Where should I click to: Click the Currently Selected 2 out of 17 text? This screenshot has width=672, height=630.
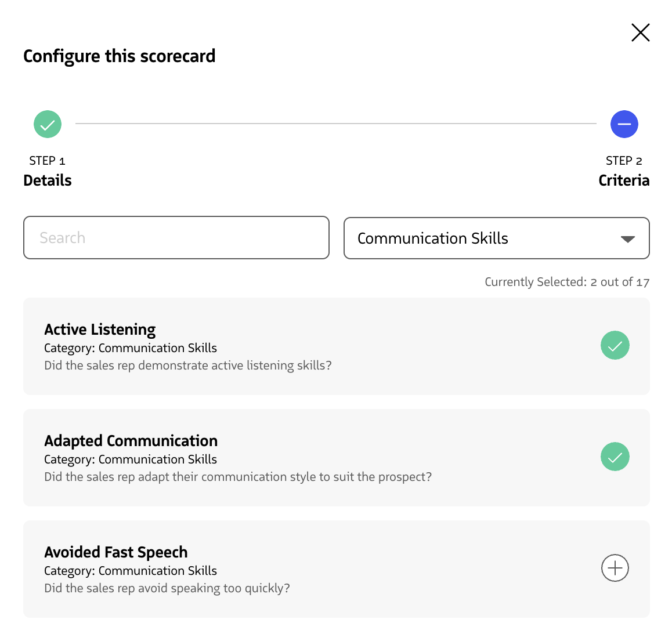(x=567, y=281)
